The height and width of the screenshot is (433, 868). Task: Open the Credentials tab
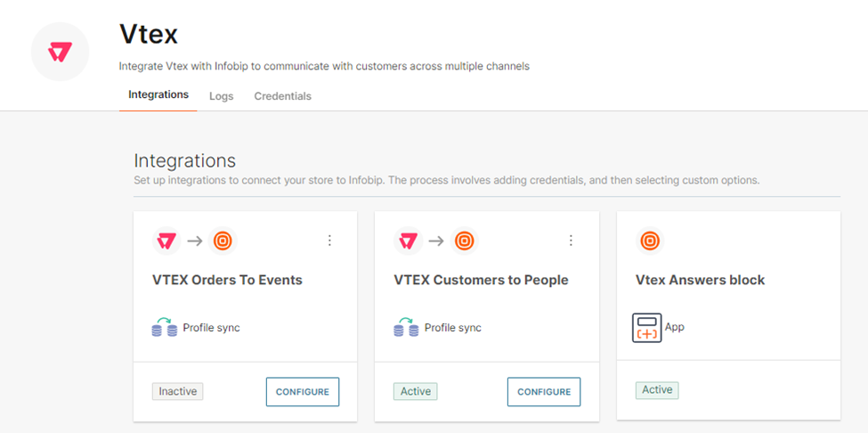click(x=282, y=96)
